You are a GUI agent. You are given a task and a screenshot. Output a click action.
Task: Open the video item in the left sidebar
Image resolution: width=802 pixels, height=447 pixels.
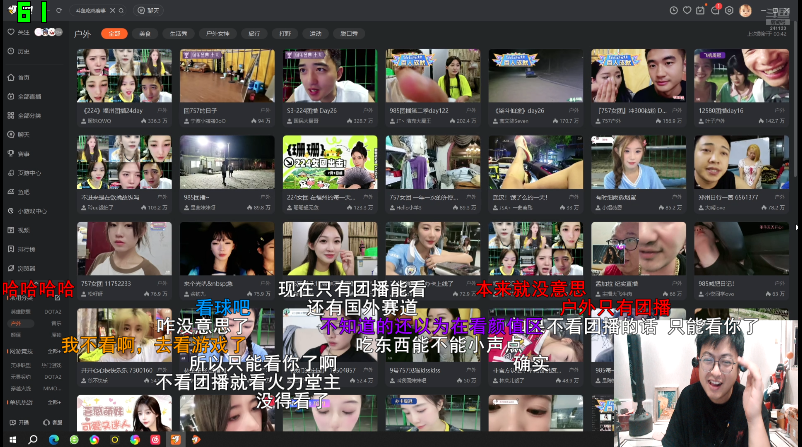(18, 230)
